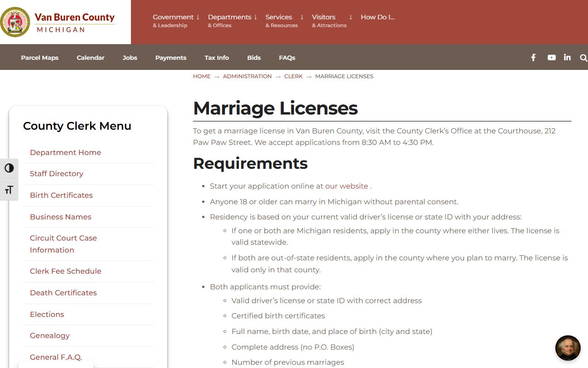
Task: Expand the Visitors & Attractions menu
Action: (x=332, y=21)
